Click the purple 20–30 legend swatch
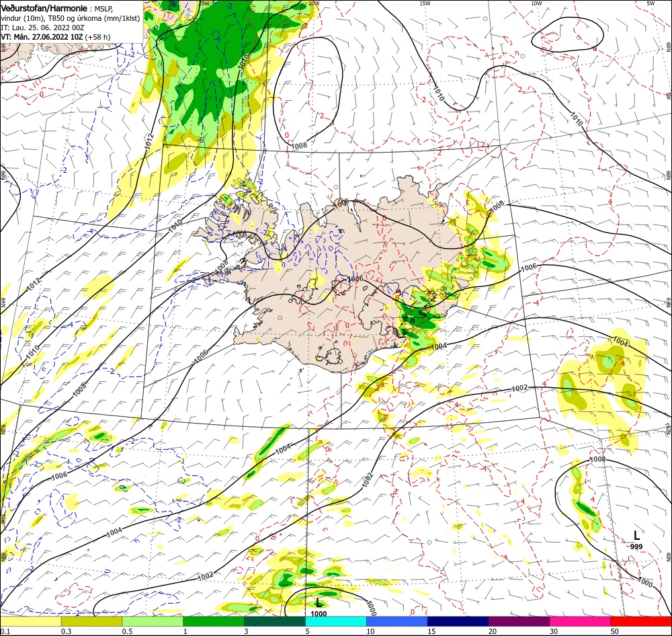672x636 pixels. pyautogui.click(x=519, y=621)
